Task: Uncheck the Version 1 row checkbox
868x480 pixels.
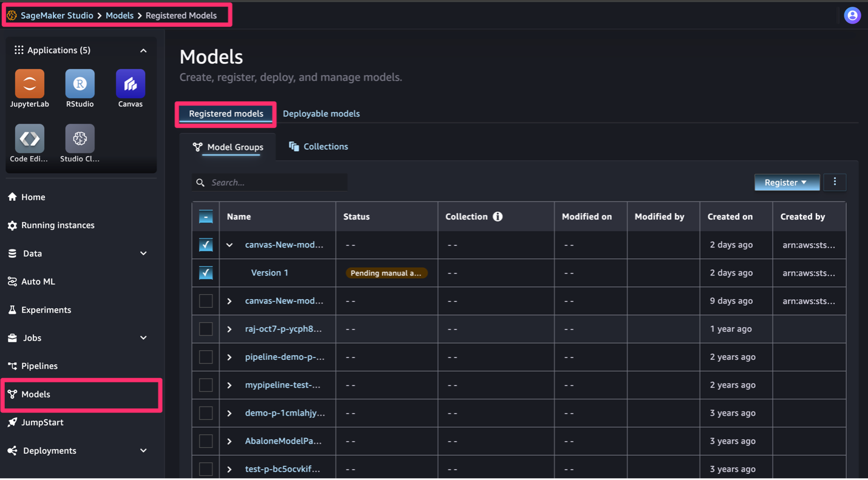Action: coord(206,273)
